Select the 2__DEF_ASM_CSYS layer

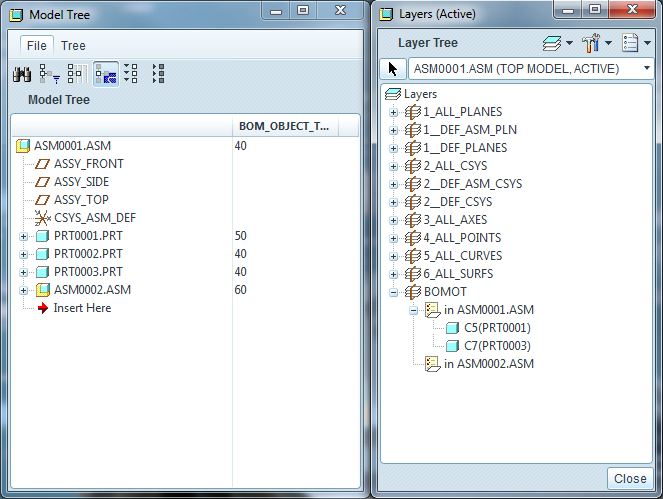click(473, 184)
